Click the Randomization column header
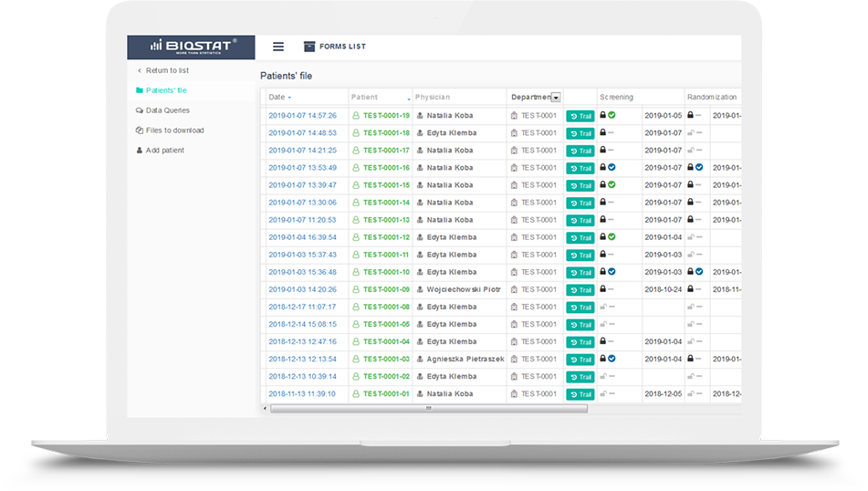Screen dimensions: 868x491 712,97
